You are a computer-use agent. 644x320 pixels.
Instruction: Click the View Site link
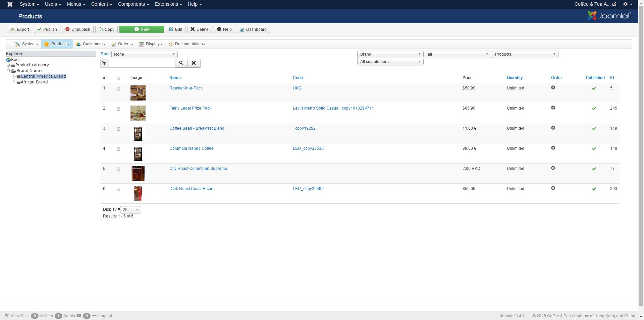click(16, 316)
